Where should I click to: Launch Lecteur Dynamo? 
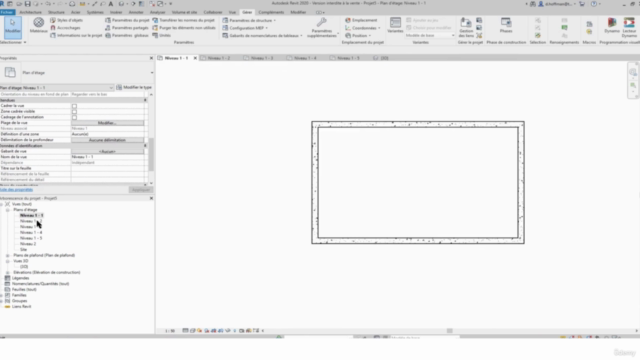pyautogui.click(x=629, y=27)
